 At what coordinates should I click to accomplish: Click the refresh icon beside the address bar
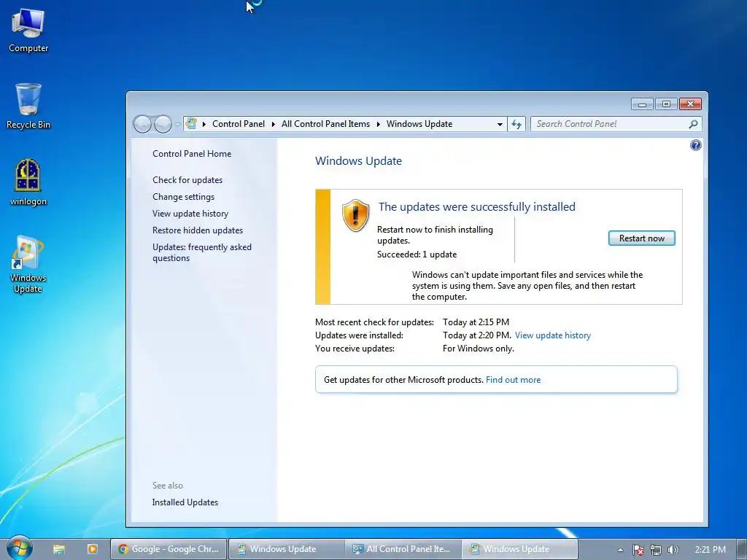(x=516, y=124)
